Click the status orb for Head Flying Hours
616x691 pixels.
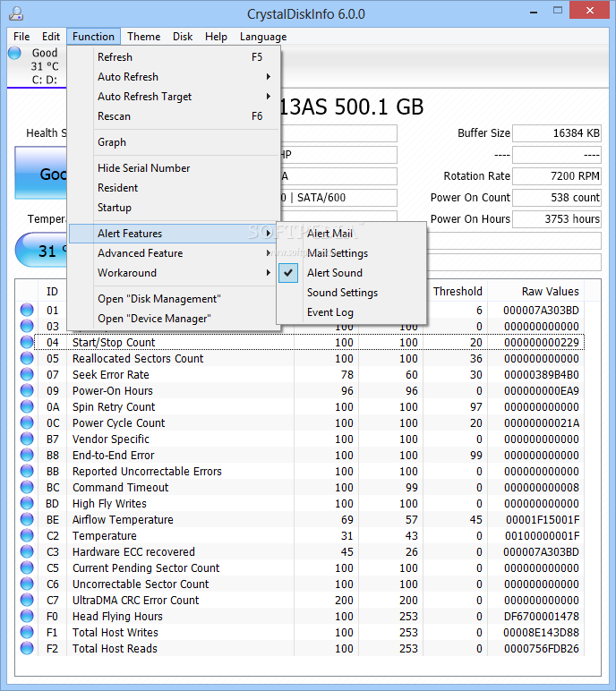pyautogui.click(x=27, y=616)
